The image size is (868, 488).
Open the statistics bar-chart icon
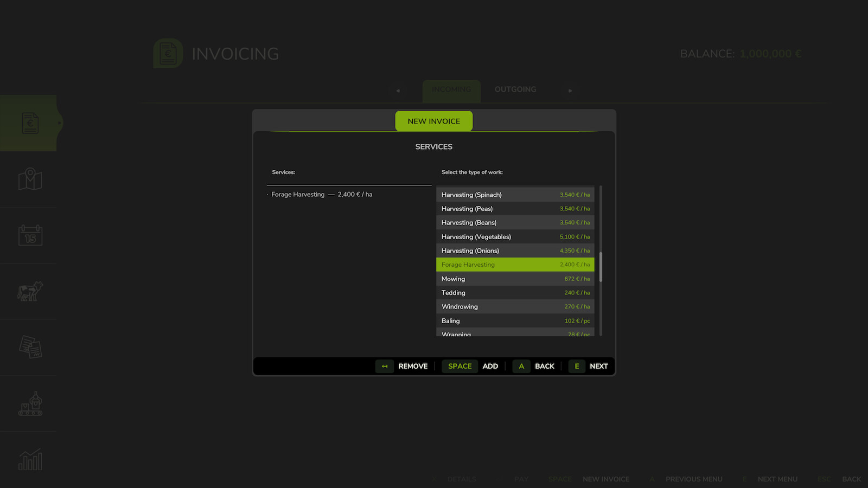click(30, 459)
